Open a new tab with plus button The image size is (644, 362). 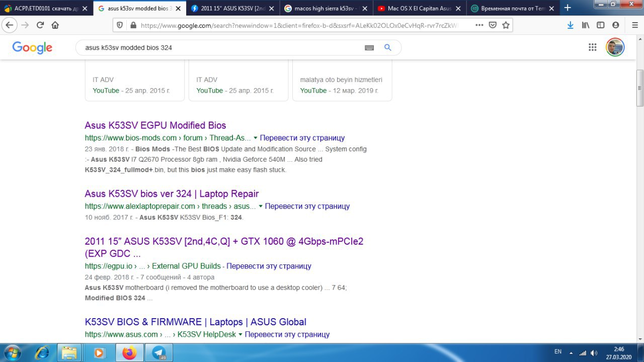click(568, 8)
